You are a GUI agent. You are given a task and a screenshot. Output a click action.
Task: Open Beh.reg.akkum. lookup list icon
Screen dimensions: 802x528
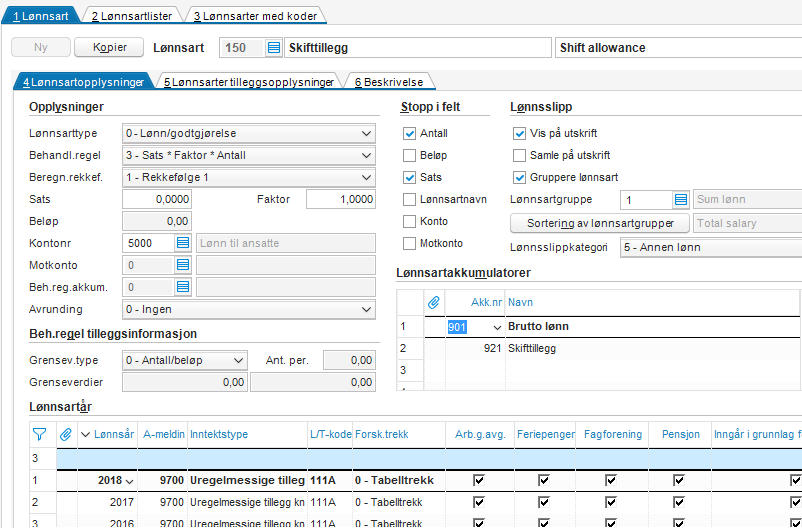(x=183, y=287)
